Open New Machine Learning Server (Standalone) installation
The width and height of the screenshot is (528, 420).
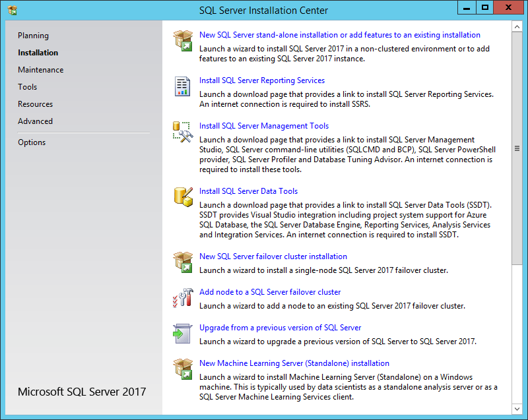[x=294, y=363]
